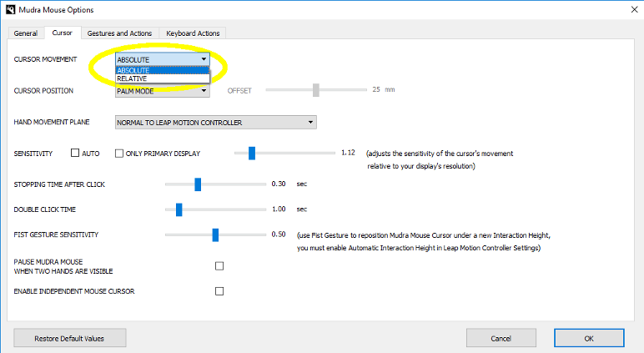Select the Cursor tab

pyautogui.click(x=62, y=33)
